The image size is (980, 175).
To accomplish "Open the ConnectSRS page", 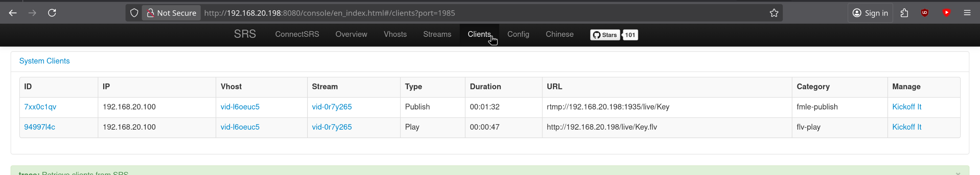I will (297, 34).
